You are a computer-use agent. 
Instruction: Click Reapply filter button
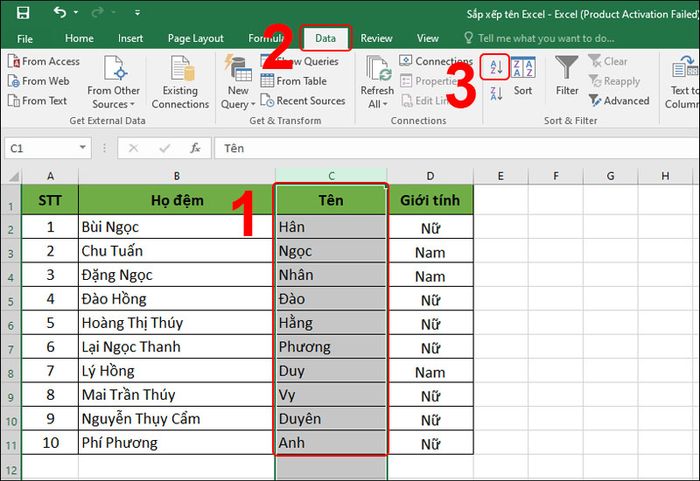coord(614,81)
